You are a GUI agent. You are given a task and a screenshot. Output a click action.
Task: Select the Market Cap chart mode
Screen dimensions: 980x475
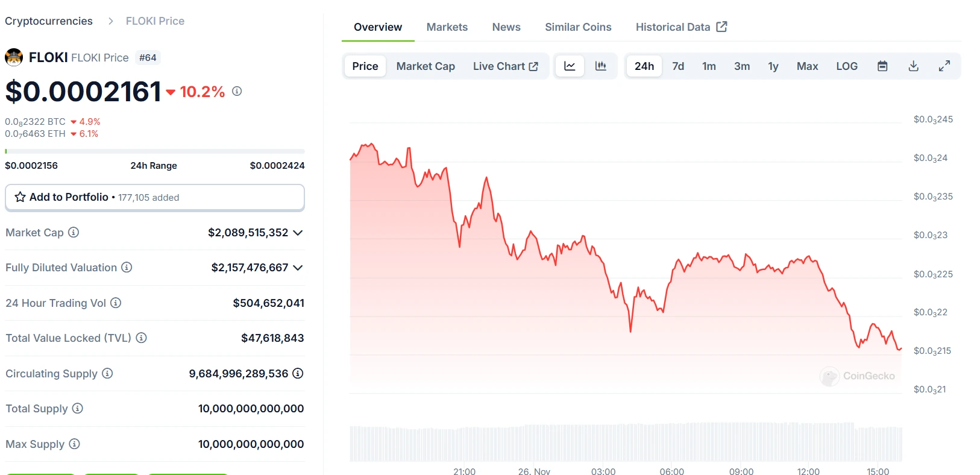pyautogui.click(x=426, y=66)
